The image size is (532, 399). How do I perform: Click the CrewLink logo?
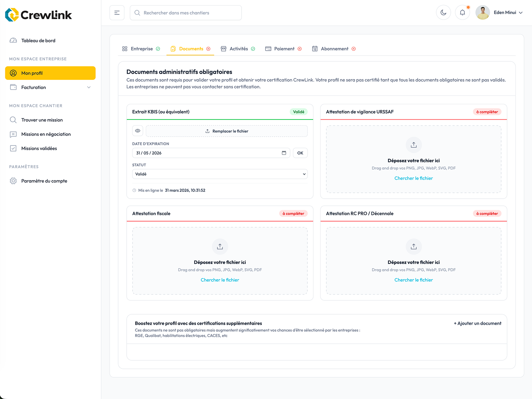tap(38, 15)
